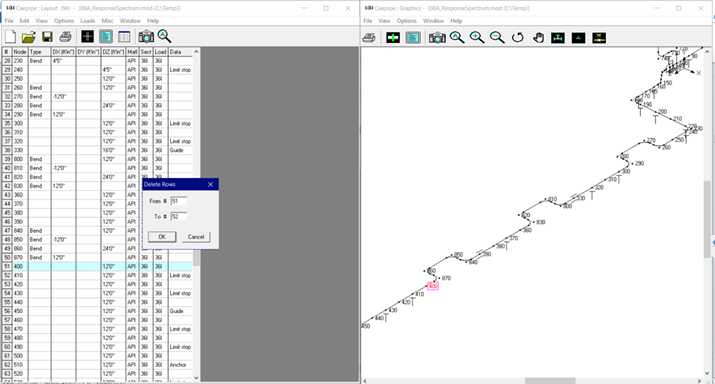The image size is (715, 384).
Task: Click the From # input field
Action: pos(179,201)
